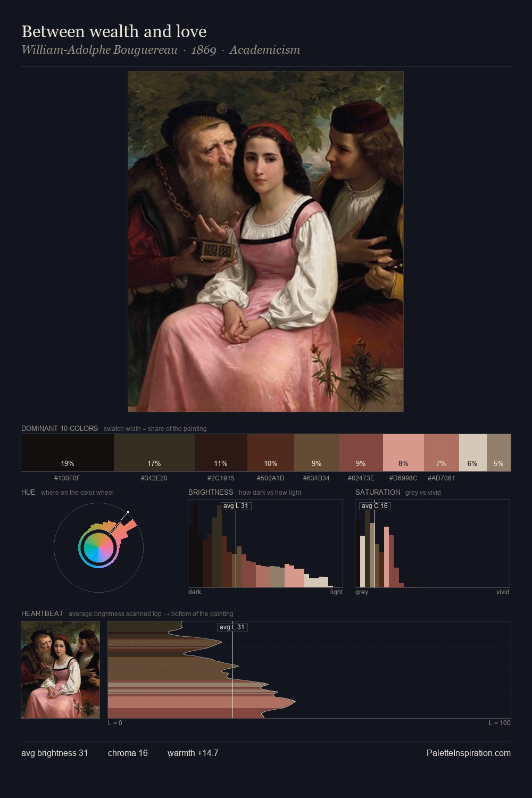Viewport: 532px width, 798px height.
Task: Click the 'grey' axis label
Action: coord(362,592)
